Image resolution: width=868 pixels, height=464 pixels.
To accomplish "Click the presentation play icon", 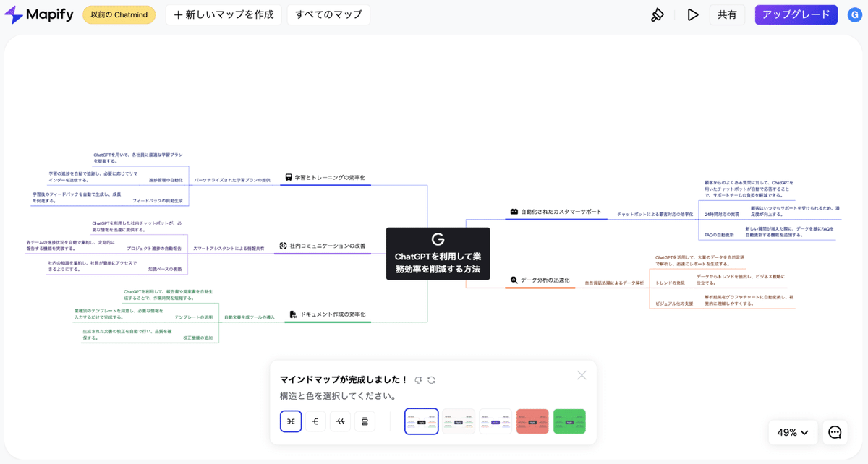I will tap(692, 14).
